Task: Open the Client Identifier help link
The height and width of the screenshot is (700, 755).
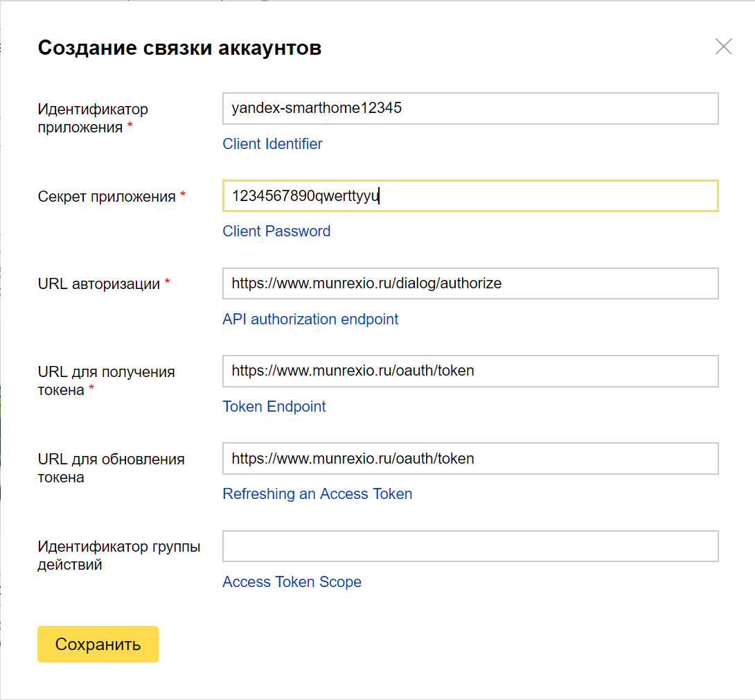Action: pyautogui.click(x=272, y=144)
